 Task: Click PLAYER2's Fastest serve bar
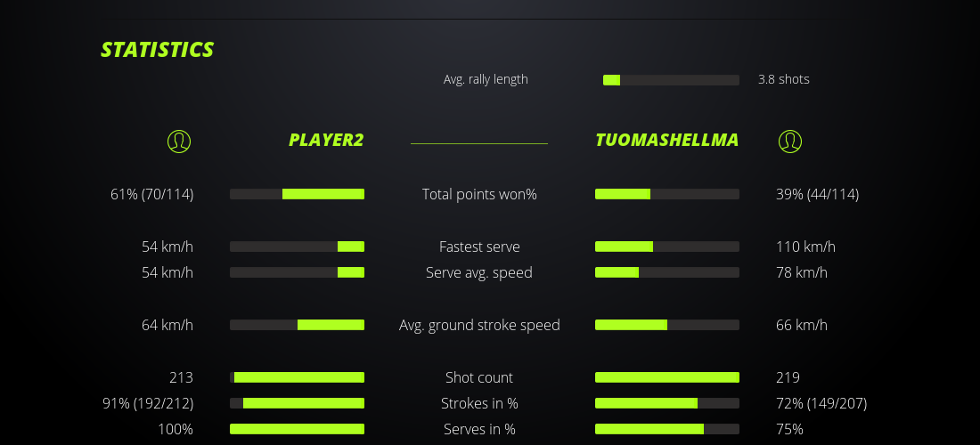tap(297, 247)
